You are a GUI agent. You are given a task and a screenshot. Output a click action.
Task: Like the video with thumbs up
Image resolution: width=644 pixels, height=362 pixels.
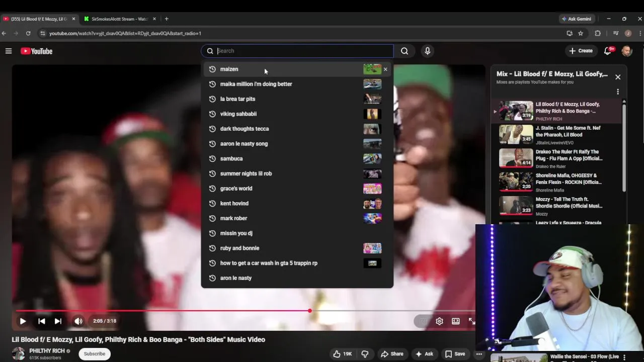pyautogui.click(x=342, y=354)
